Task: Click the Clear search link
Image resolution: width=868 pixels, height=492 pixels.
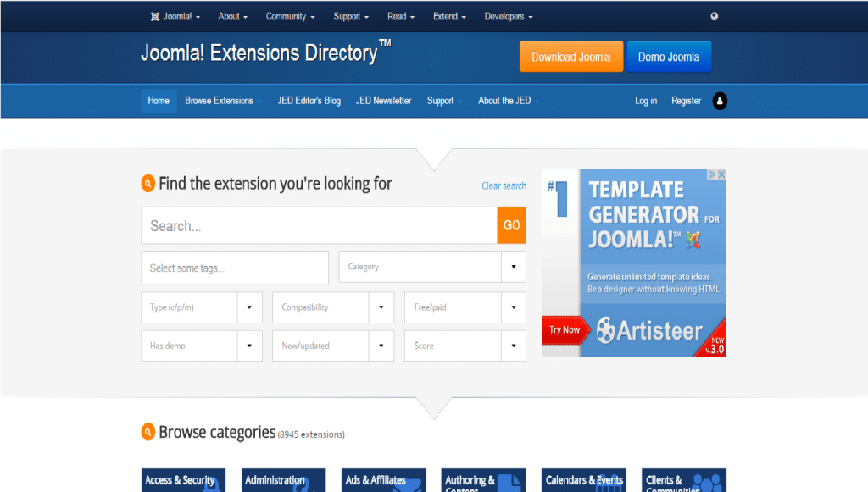Action: click(x=504, y=185)
